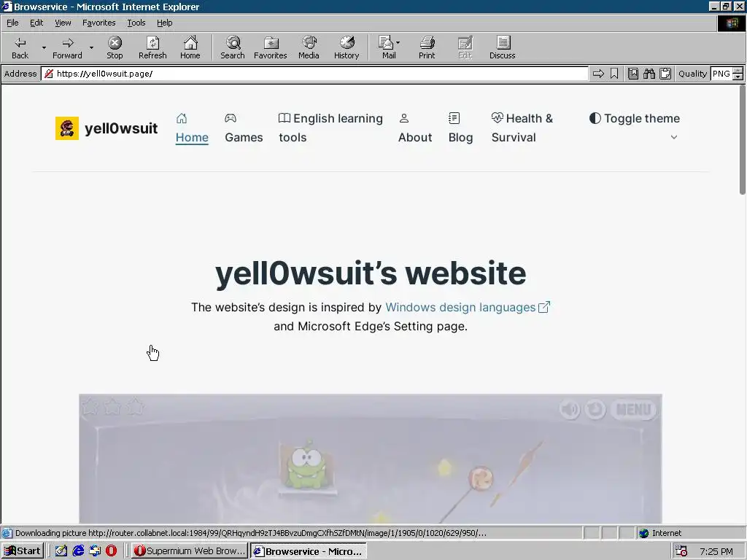The width and height of the screenshot is (747, 560).
Task: Click the vertical scrollbar thumb
Action: (742, 139)
